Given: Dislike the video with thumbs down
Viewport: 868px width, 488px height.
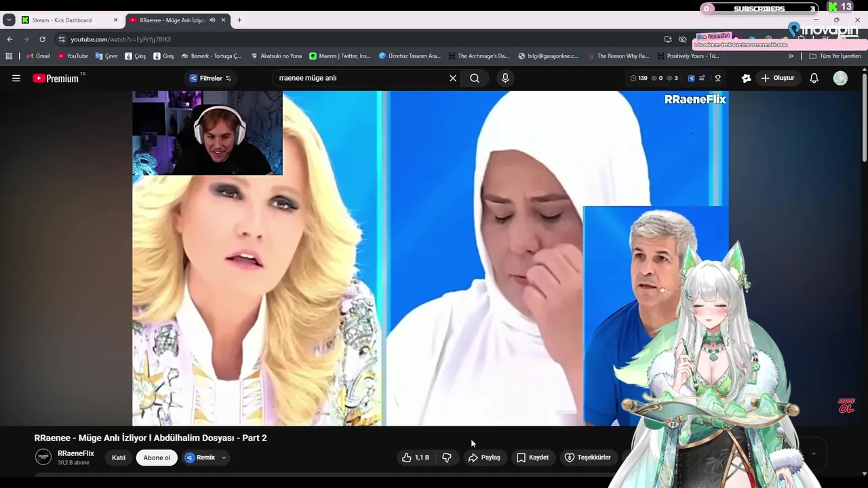Looking at the screenshot, I should [447, 457].
